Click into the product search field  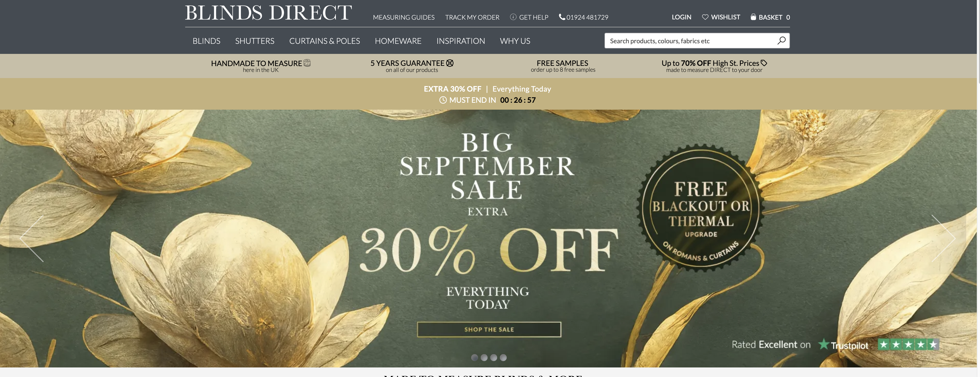coord(691,40)
